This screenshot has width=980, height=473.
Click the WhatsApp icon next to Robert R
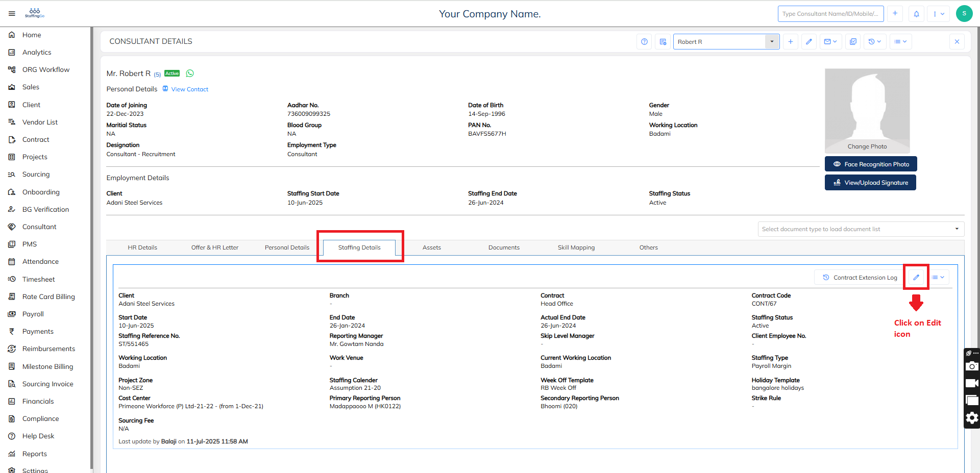[x=190, y=73]
